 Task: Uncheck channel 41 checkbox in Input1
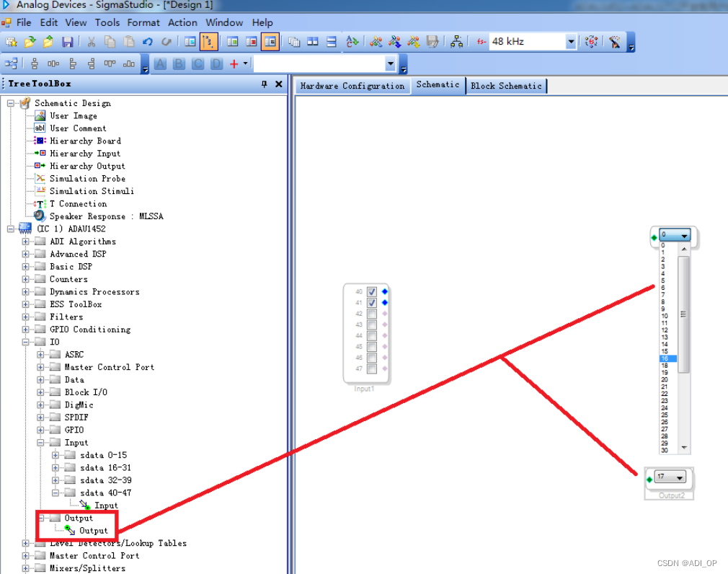point(371,303)
